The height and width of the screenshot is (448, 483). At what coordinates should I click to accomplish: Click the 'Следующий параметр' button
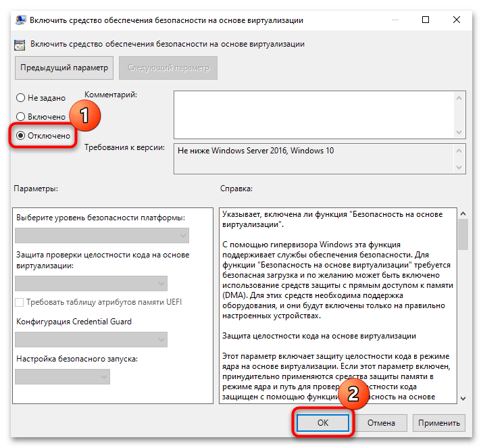pyautogui.click(x=168, y=68)
